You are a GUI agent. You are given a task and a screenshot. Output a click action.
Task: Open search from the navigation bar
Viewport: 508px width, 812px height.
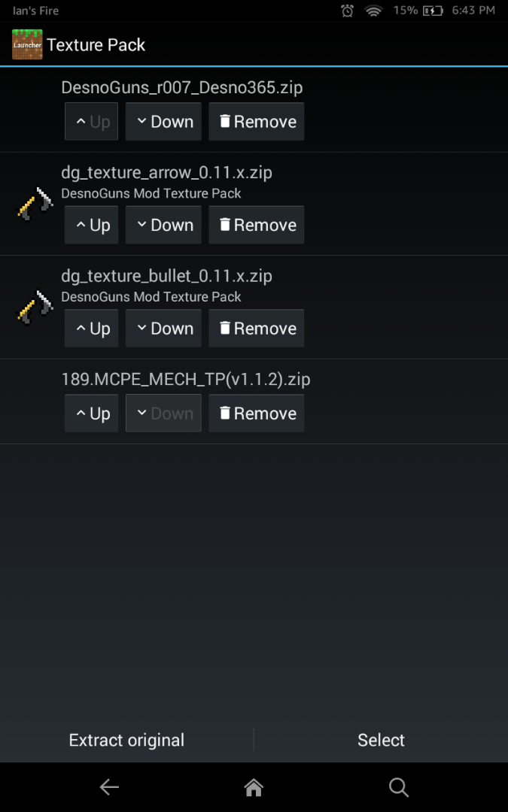[x=398, y=787]
